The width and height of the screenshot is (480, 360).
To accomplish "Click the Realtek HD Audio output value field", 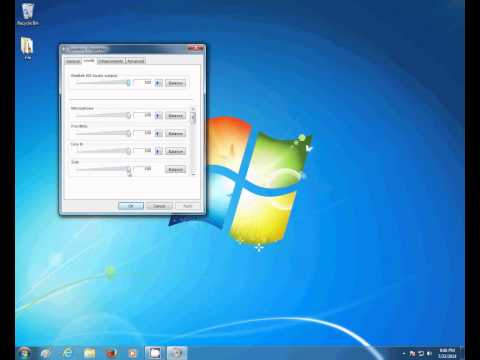I will coord(143,83).
